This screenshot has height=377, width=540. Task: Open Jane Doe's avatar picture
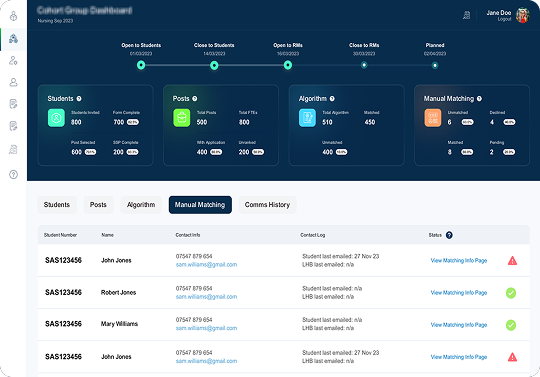click(x=522, y=15)
